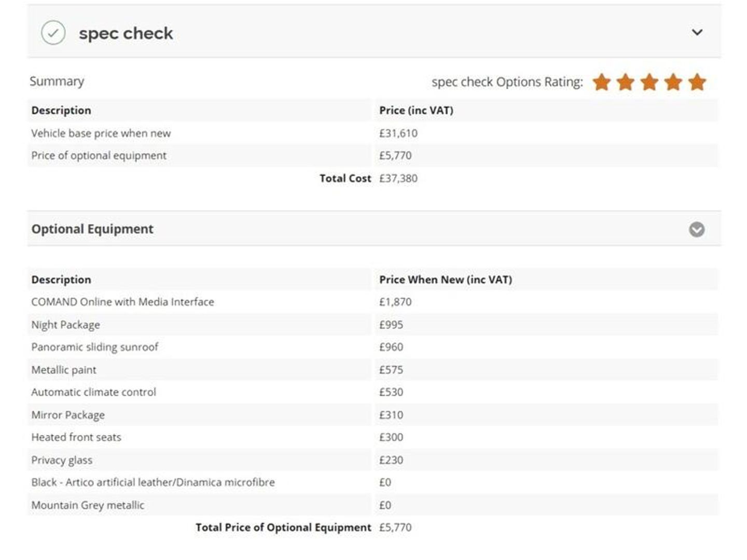The width and height of the screenshot is (747, 560).
Task: Click the third rating star
Action: (649, 82)
